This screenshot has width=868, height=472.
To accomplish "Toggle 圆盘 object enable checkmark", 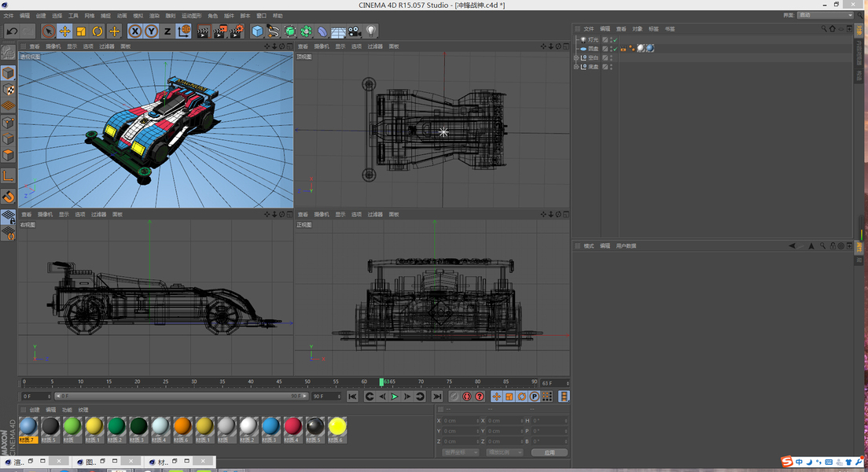I will click(x=615, y=49).
